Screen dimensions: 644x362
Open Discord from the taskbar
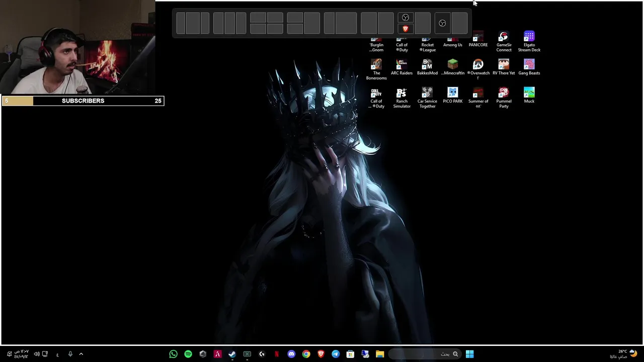click(x=291, y=354)
